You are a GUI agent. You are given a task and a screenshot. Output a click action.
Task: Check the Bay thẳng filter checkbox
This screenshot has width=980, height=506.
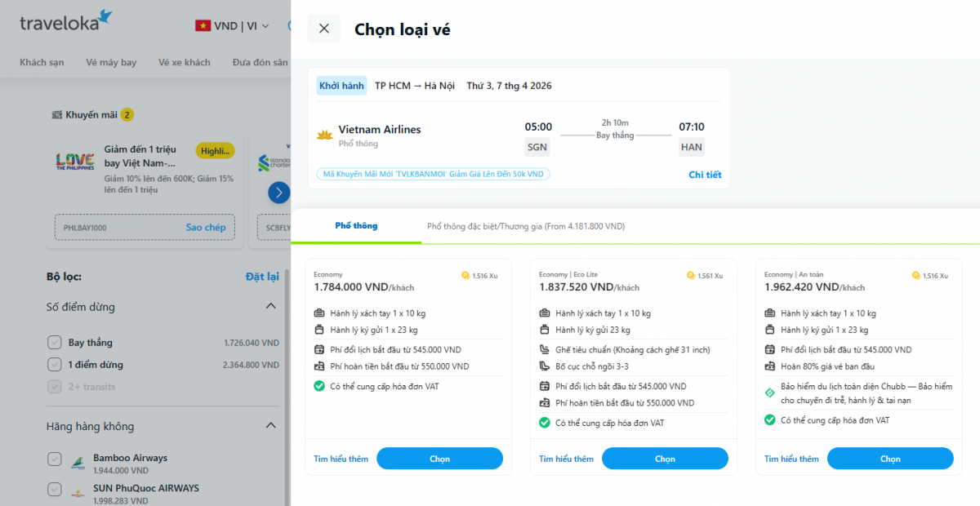pyautogui.click(x=54, y=342)
